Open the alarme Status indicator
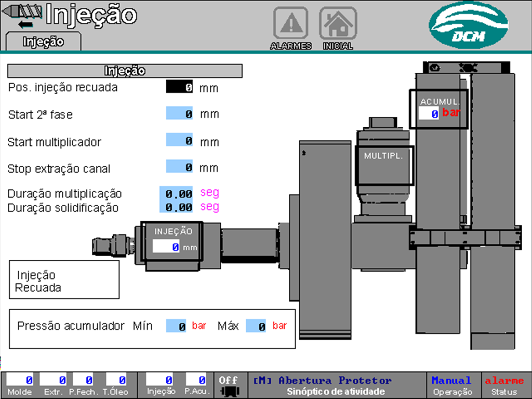This screenshot has width=532, height=399. pyautogui.click(x=504, y=385)
